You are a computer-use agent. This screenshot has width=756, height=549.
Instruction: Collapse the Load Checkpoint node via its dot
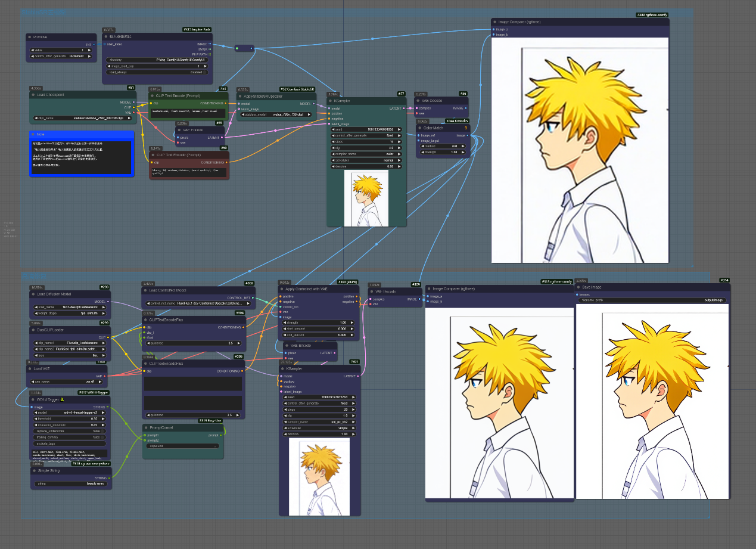point(33,95)
